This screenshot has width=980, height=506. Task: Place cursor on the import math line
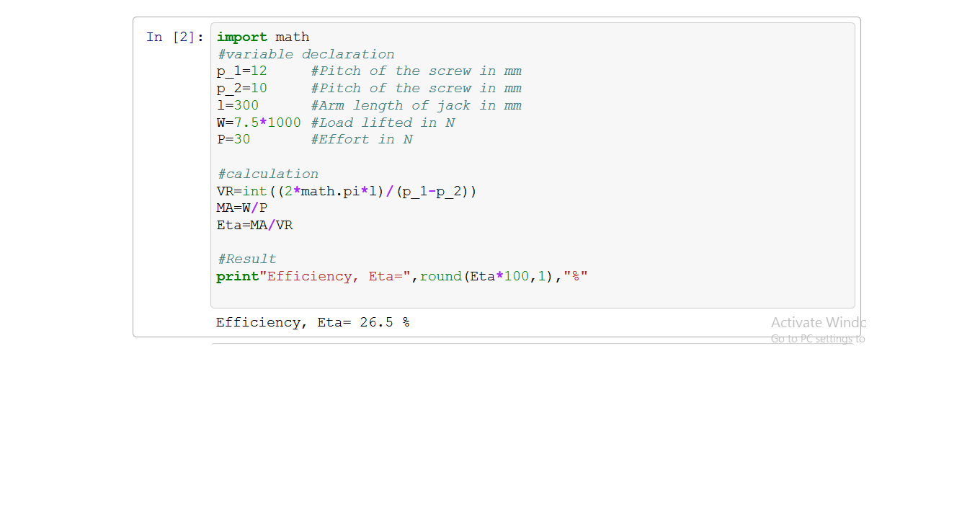[263, 37]
